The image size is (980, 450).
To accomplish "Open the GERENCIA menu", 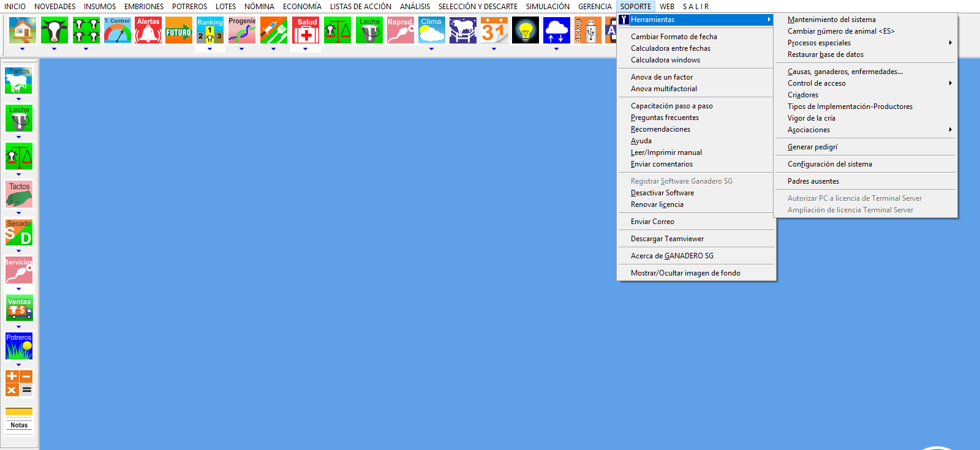I will pyautogui.click(x=594, y=7).
